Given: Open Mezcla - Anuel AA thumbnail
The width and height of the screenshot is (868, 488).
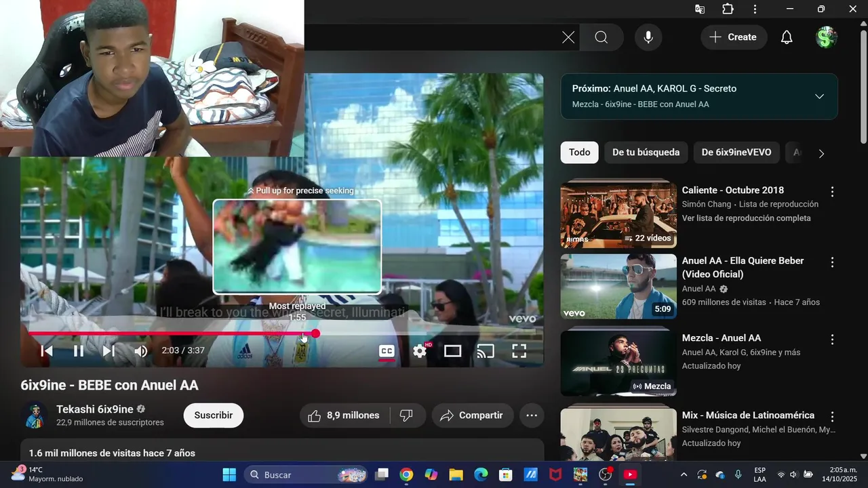Looking at the screenshot, I should (x=618, y=363).
